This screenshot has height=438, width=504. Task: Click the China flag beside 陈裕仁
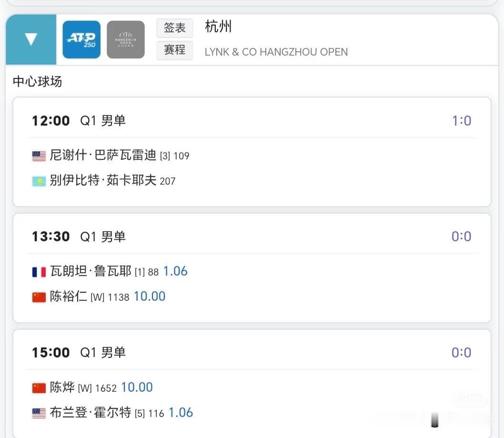coord(39,297)
